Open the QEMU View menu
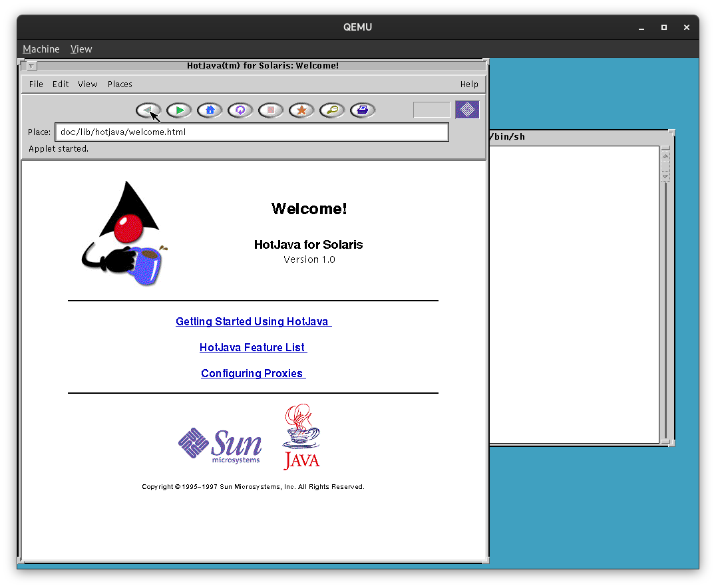This screenshot has width=716, height=588. [81, 49]
